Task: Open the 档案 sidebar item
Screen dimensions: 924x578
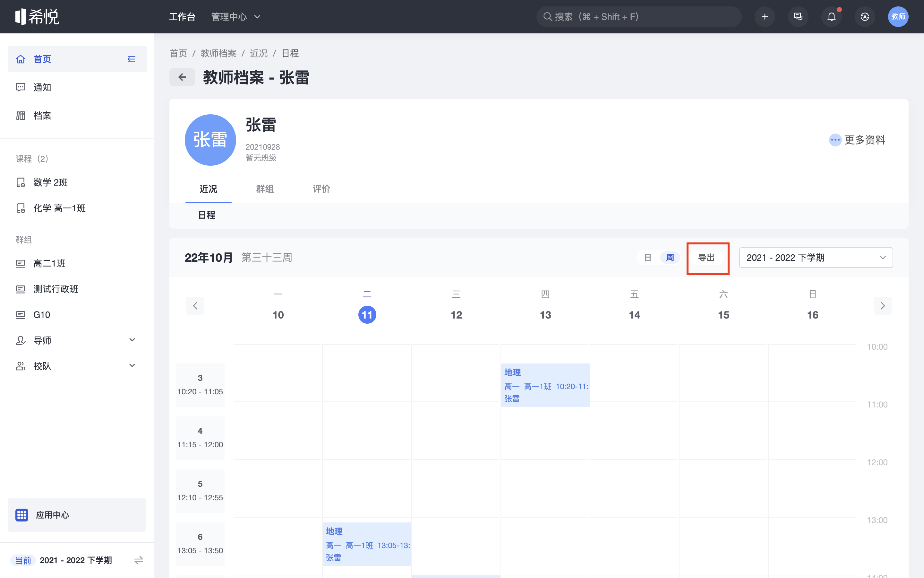Action: point(77,116)
